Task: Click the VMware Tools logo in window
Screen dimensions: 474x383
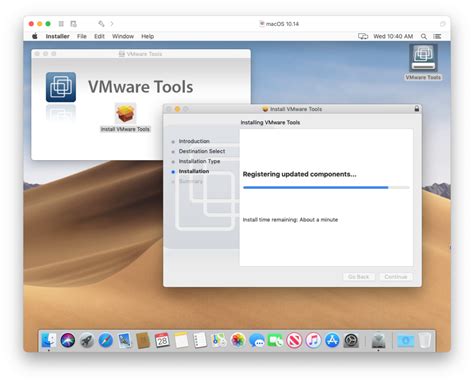Action: tap(61, 87)
